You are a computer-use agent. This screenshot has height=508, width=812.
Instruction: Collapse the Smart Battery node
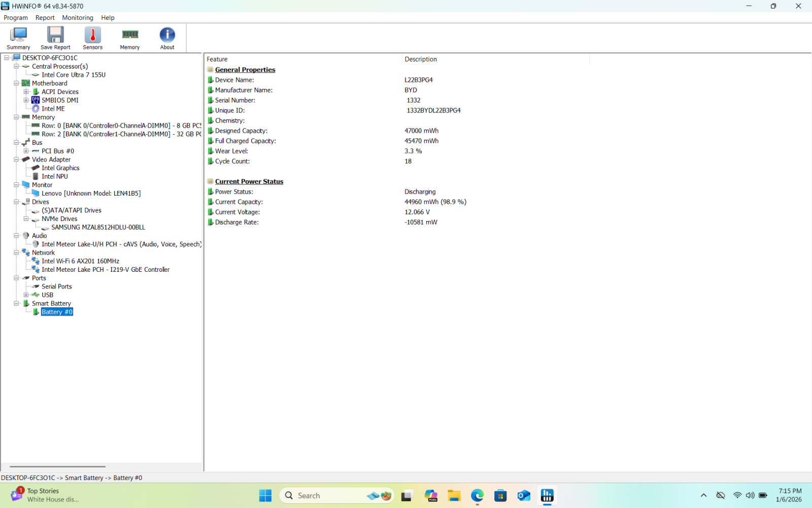[16, 303]
